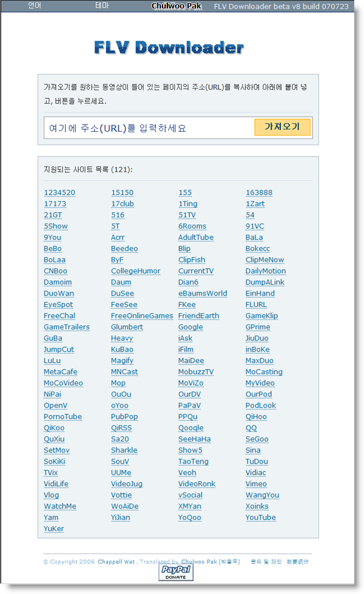The height and width of the screenshot is (594, 364).
Task: Click the URL input field
Action: pos(149,128)
